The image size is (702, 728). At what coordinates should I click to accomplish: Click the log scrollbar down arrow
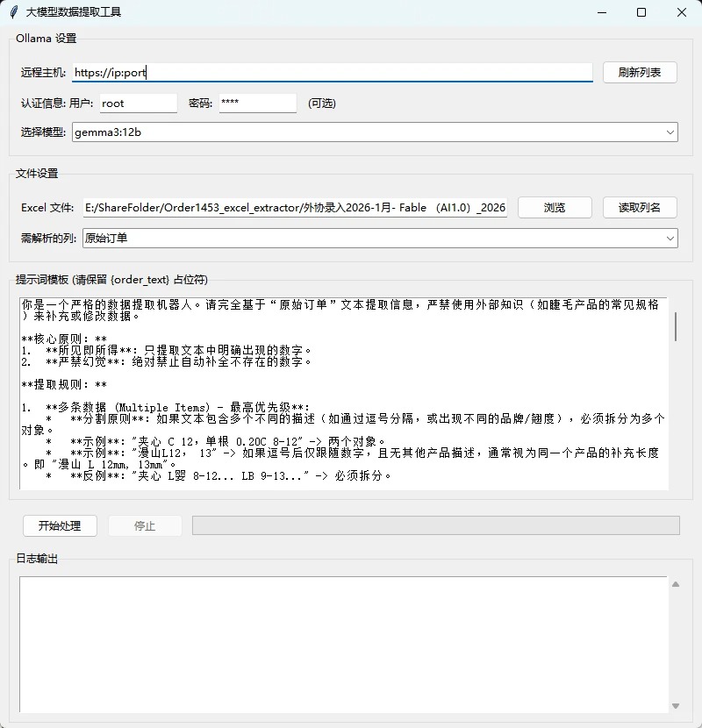(675, 705)
